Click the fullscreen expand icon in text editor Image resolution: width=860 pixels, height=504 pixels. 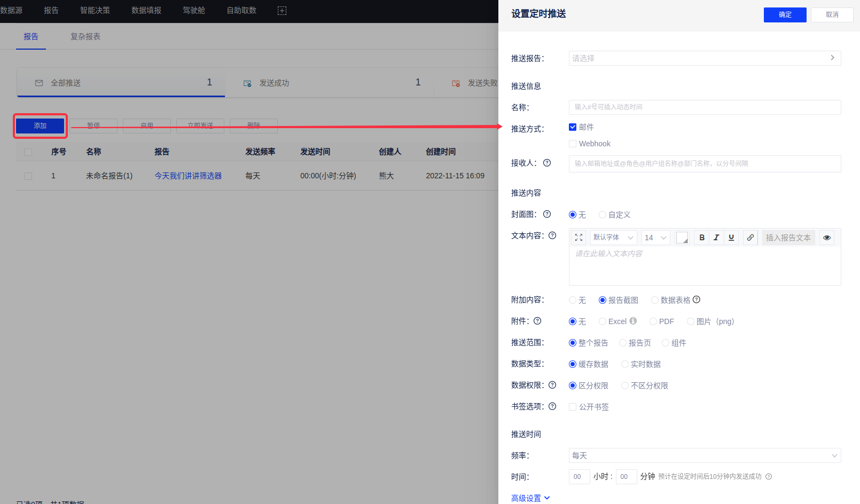pyautogui.click(x=578, y=238)
